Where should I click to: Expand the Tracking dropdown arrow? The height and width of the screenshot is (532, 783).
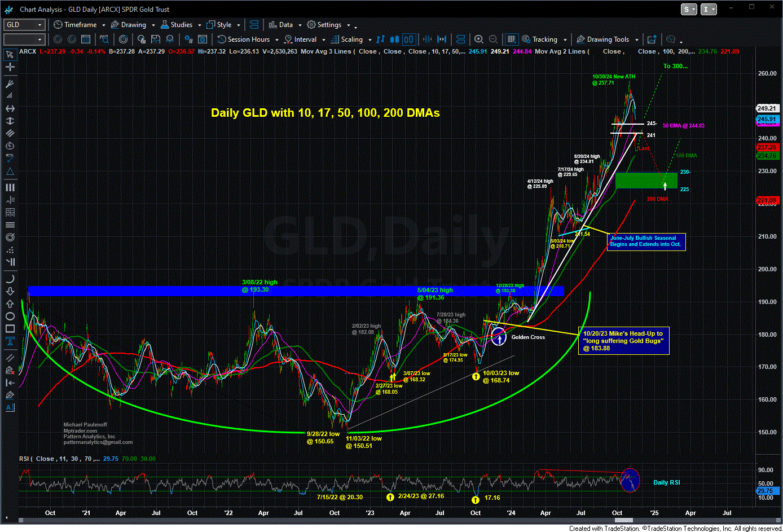coord(564,40)
